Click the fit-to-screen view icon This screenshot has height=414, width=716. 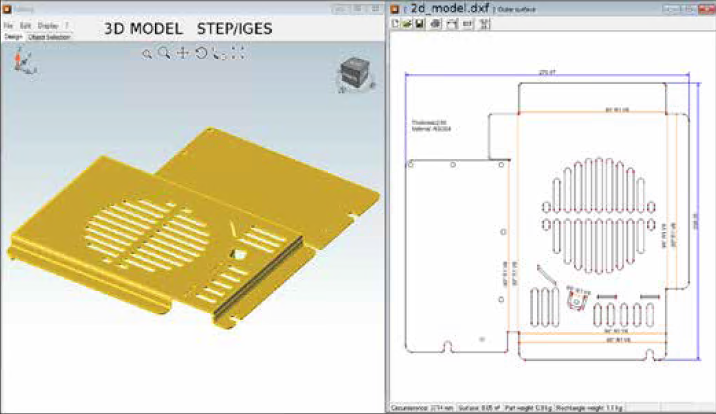pyautogui.click(x=238, y=53)
